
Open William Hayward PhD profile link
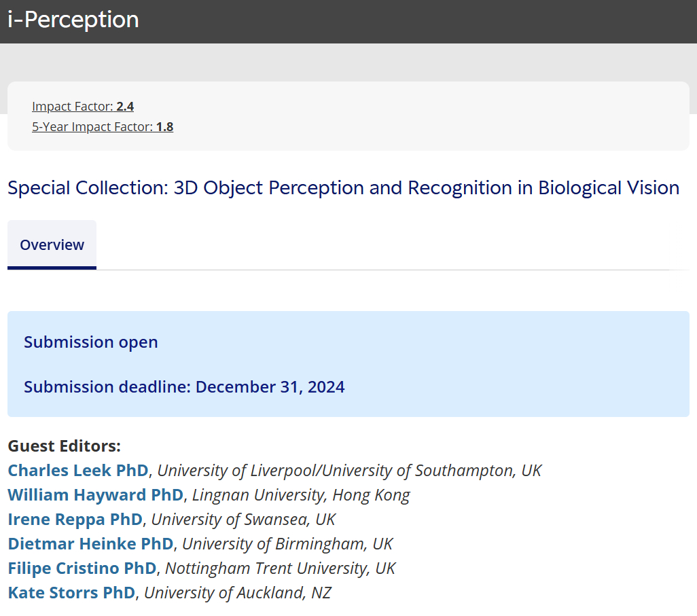(96, 495)
